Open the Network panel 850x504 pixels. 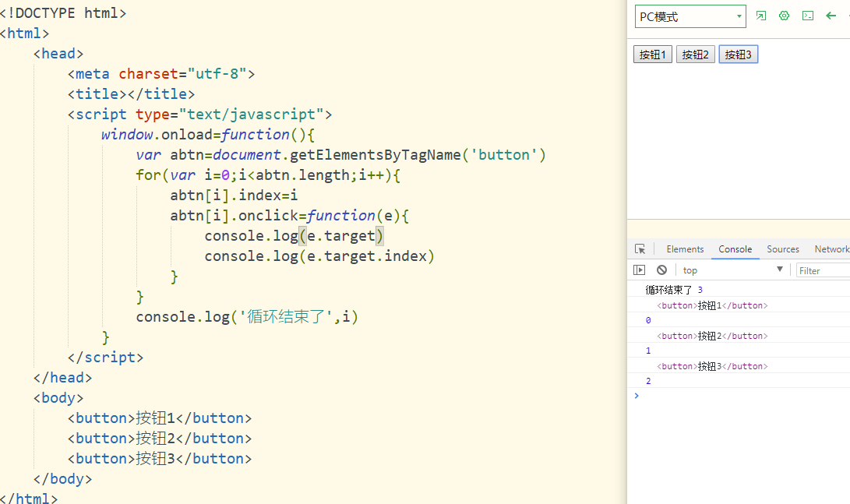831,248
